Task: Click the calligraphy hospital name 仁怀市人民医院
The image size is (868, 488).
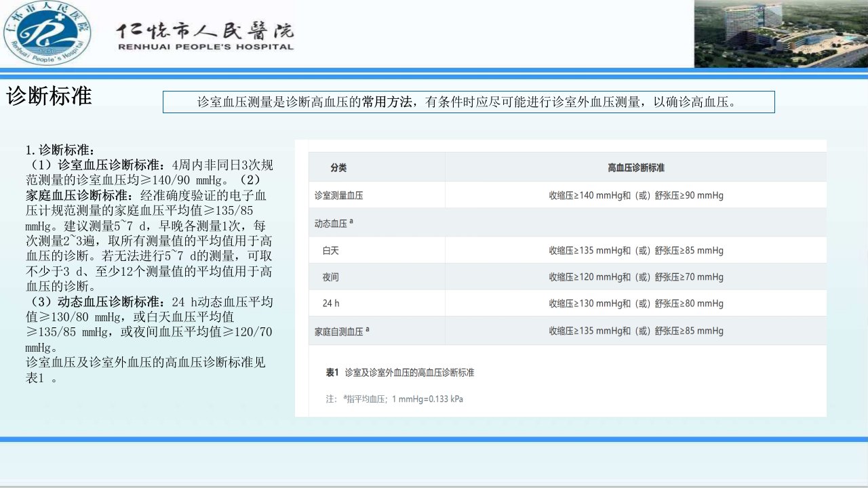Action: [205, 30]
